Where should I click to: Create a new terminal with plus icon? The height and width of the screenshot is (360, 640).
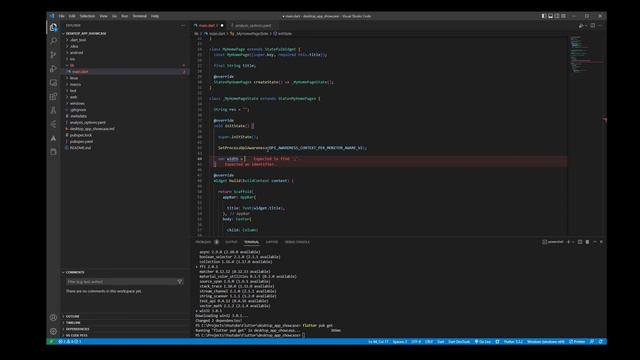[x=569, y=242]
